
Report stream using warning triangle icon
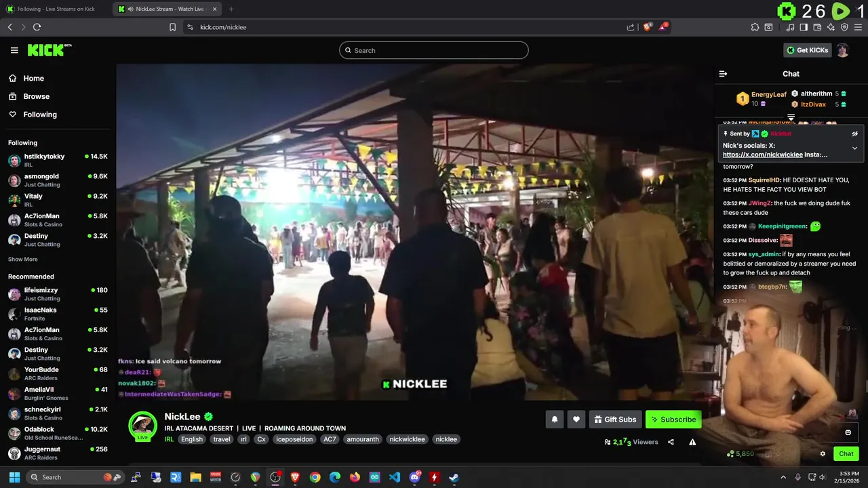pos(692,442)
